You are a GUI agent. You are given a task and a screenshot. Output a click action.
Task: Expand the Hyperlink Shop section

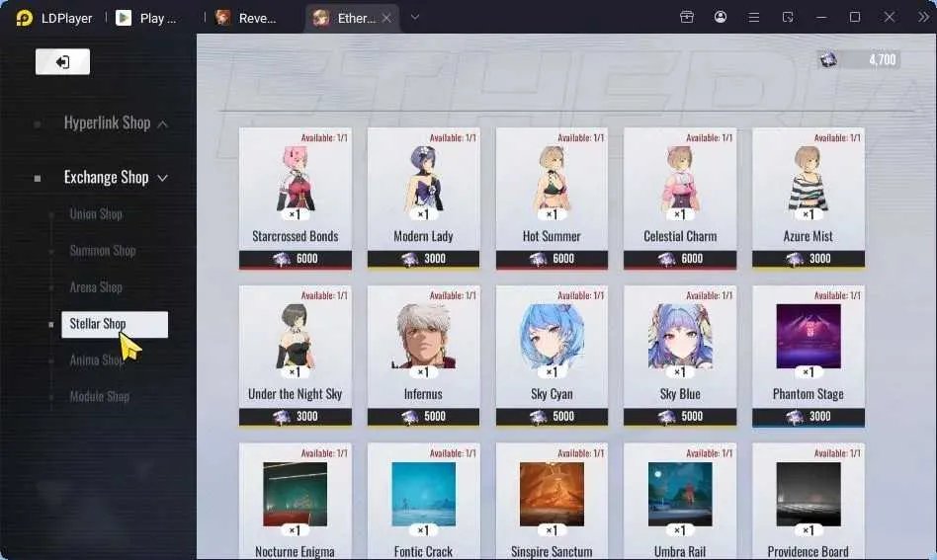tap(108, 123)
